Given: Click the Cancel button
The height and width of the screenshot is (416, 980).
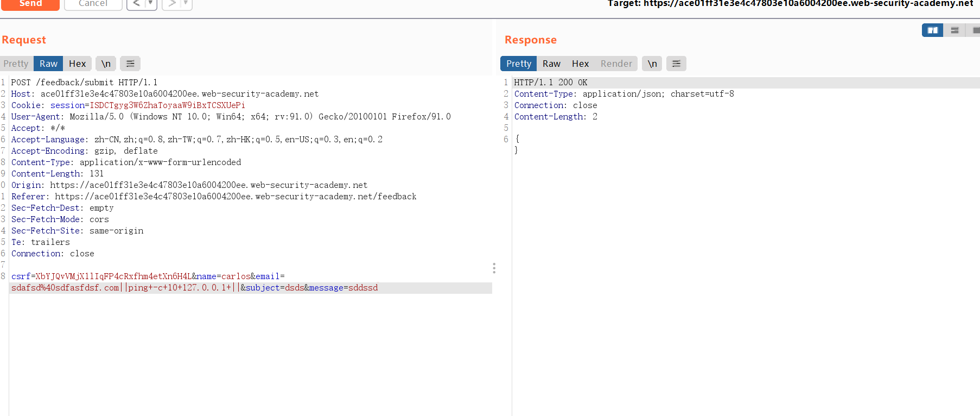Looking at the screenshot, I should tap(93, 4).
